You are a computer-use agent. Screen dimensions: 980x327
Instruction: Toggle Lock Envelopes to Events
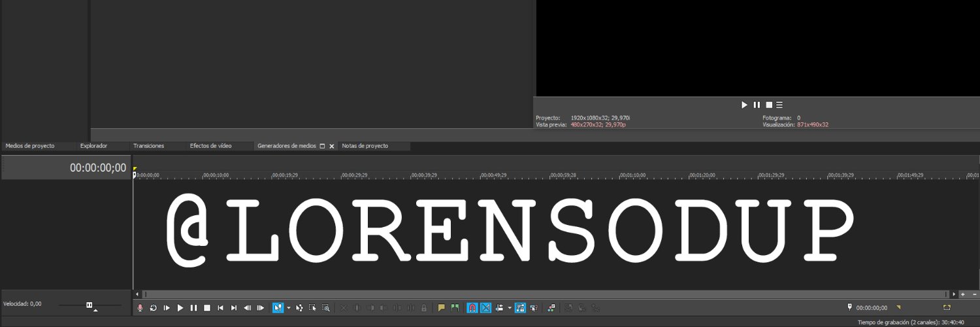click(520, 308)
